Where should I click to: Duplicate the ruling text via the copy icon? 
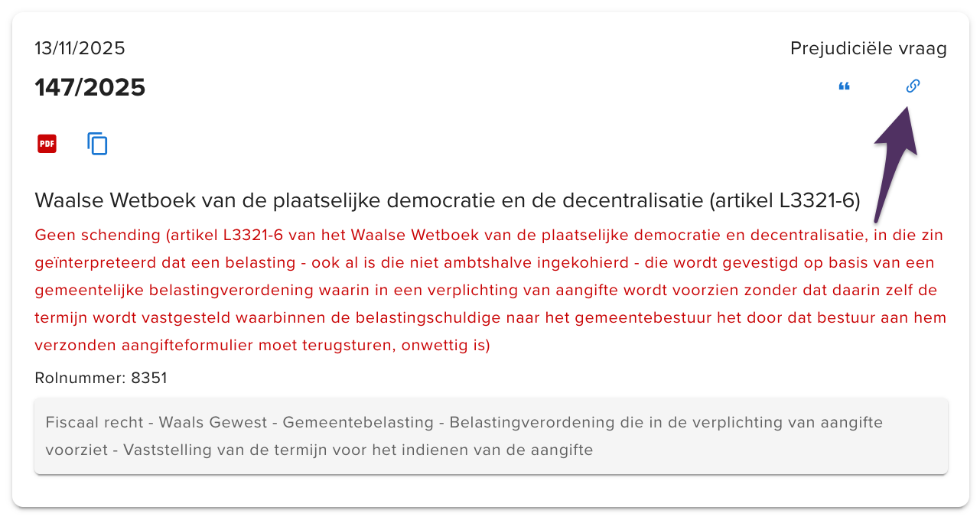(x=97, y=144)
